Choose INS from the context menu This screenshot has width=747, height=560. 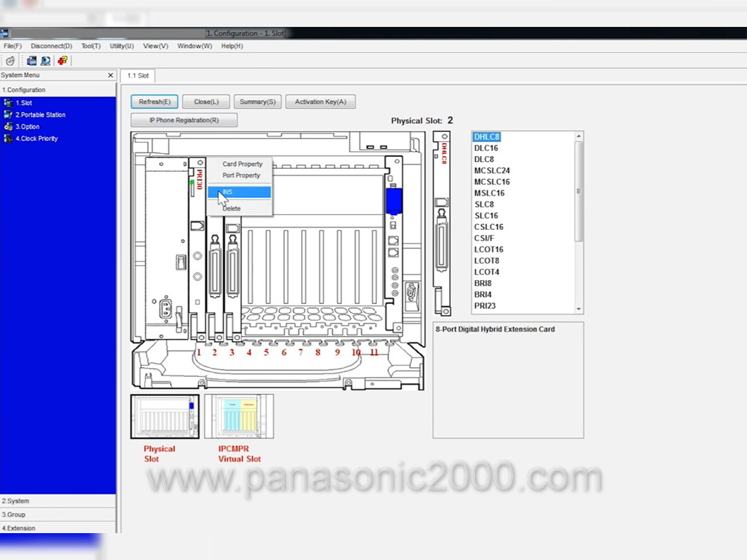tap(239, 192)
